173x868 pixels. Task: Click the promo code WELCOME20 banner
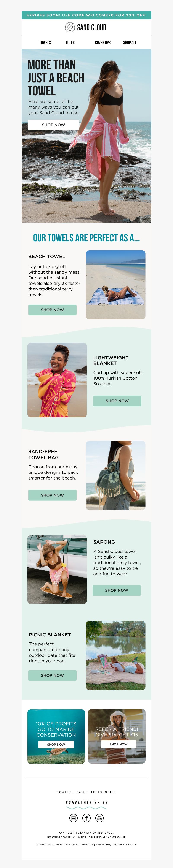pyautogui.click(x=86, y=15)
